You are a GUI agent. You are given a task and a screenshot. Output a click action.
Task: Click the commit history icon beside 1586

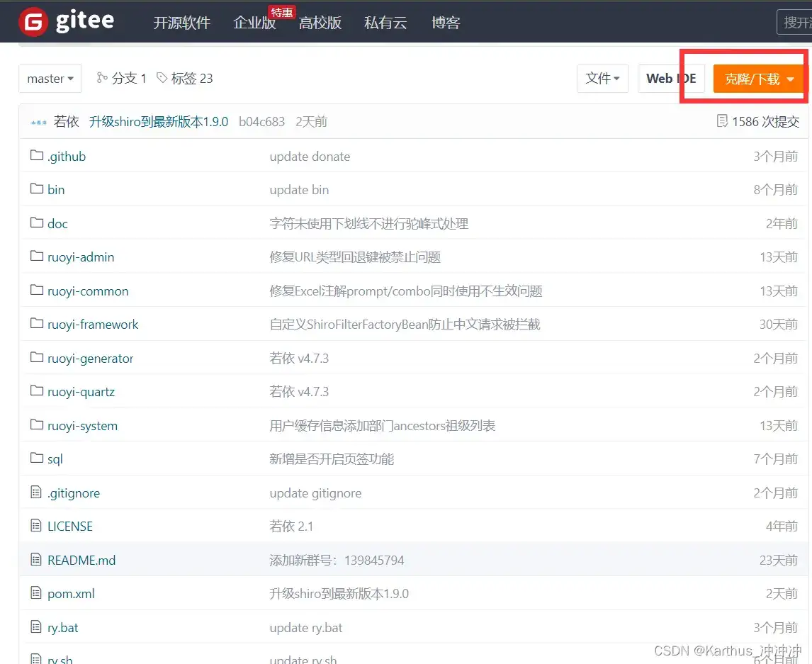(x=722, y=121)
